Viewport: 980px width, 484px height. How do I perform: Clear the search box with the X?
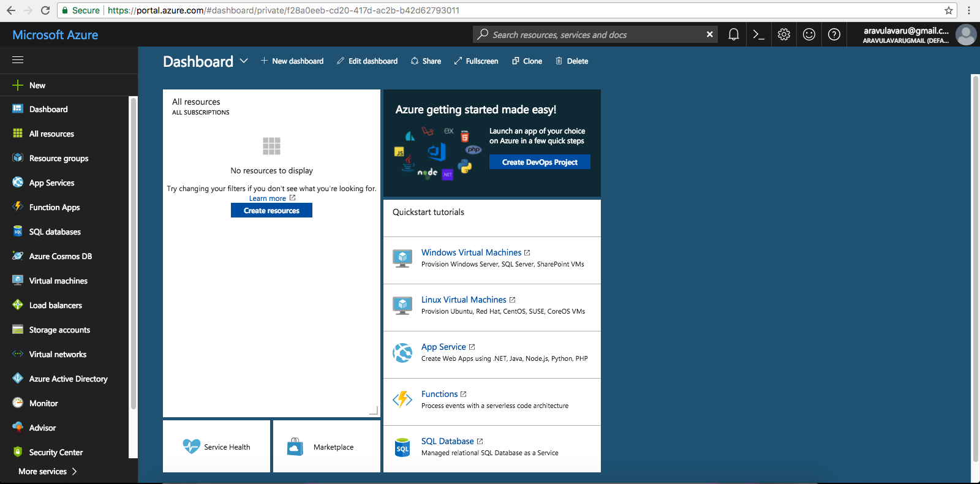click(x=709, y=34)
